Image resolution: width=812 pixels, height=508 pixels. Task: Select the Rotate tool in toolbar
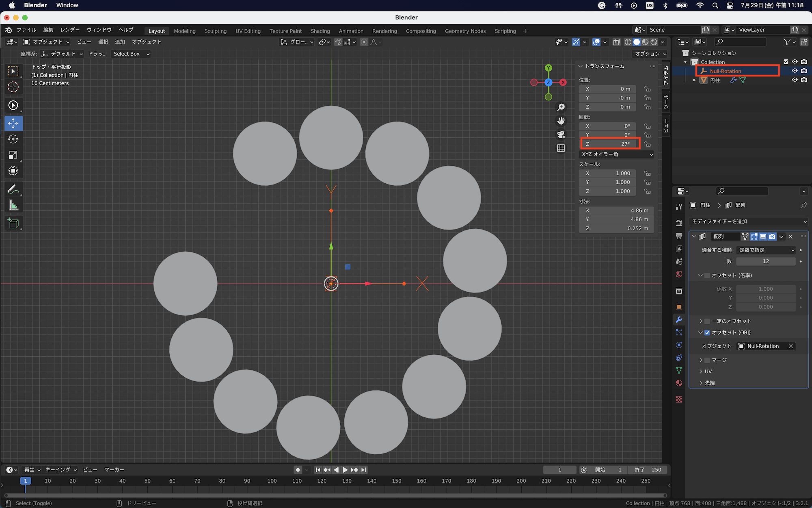13,139
